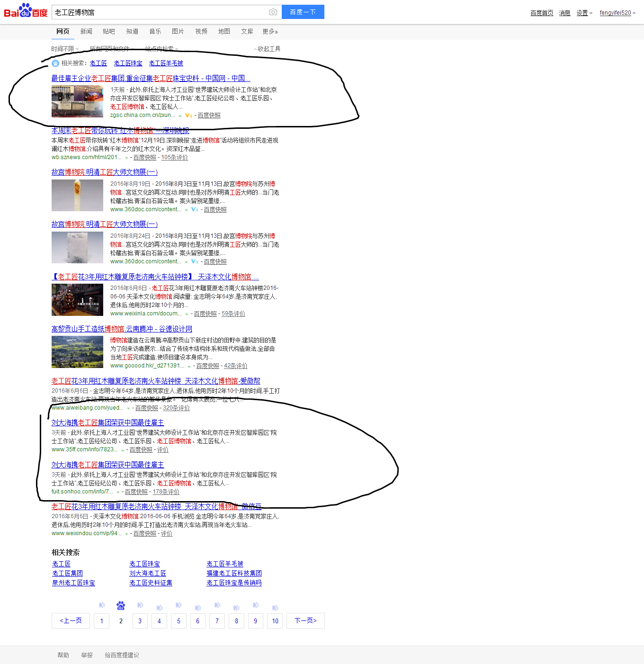Switch to 音乐 tab
Viewport: 644px width, 664px height.
click(x=155, y=31)
